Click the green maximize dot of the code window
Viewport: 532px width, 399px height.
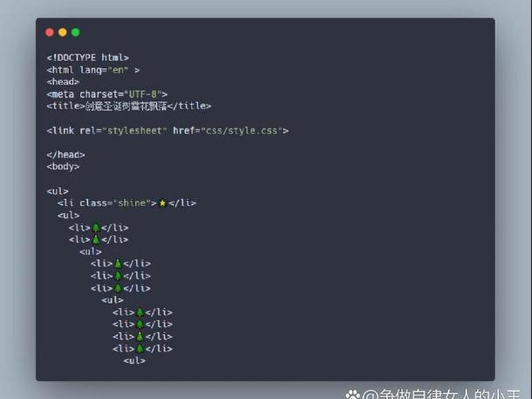(x=76, y=32)
